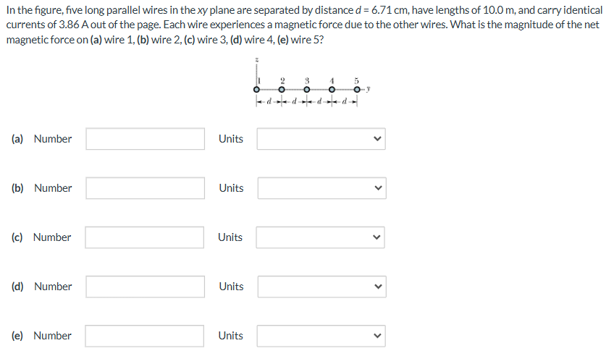The height and width of the screenshot is (364, 614).
Task: Click the z axis label above wire 1
Action: (x=256, y=60)
